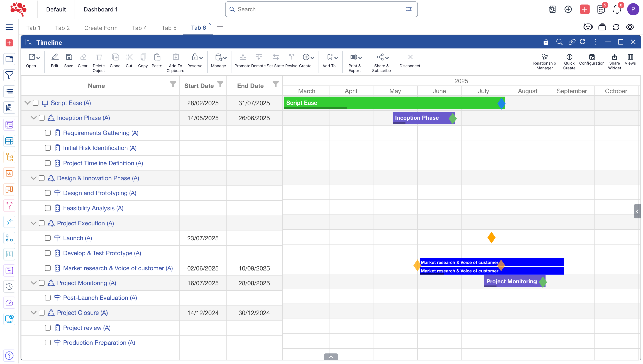
Task: Click the orange Launch milestone diamond
Action: pyautogui.click(x=491, y=238)
